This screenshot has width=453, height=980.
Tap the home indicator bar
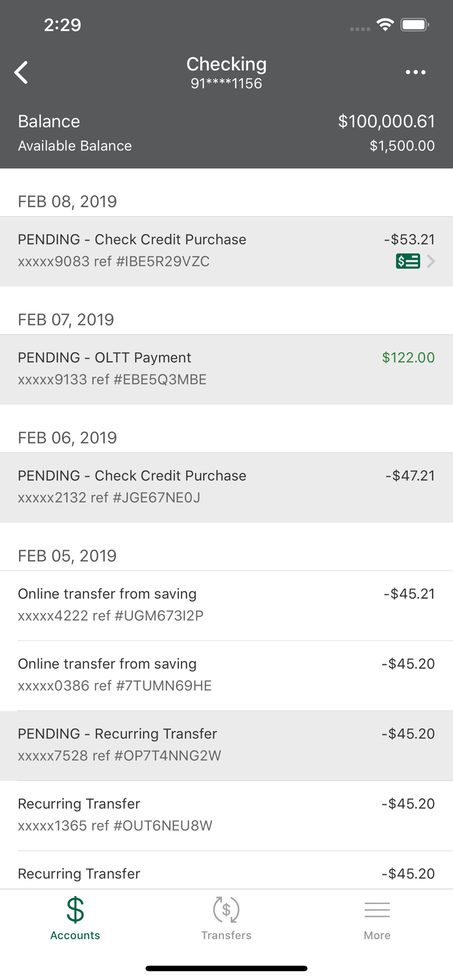(226, 968)
